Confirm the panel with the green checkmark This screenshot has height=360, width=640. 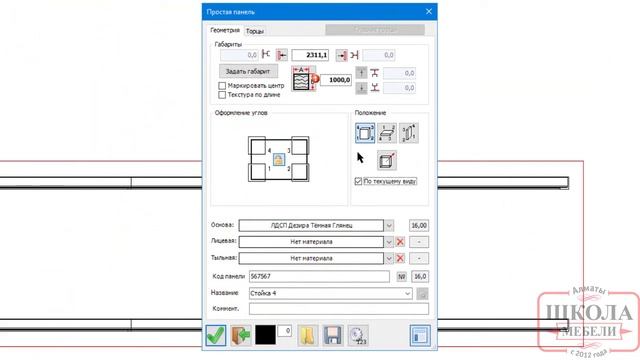coord(216,335)
